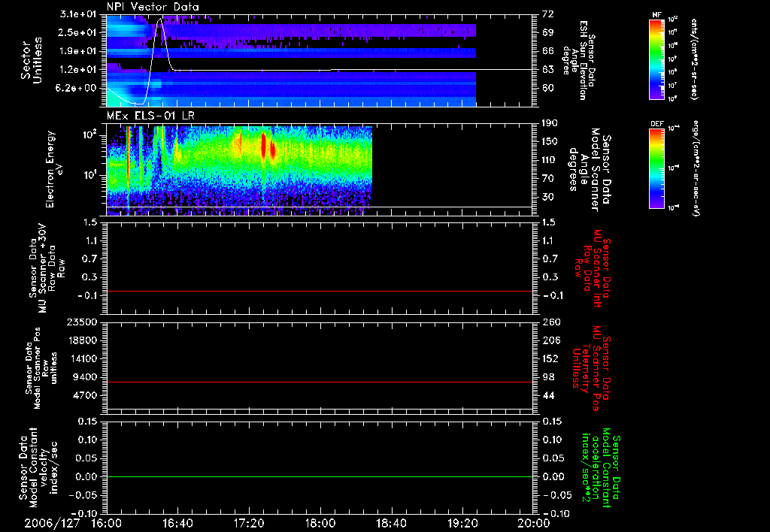Click the 16:00 time tick label
This screenshot has height=532, width=770.
click(x=106, y=523)
